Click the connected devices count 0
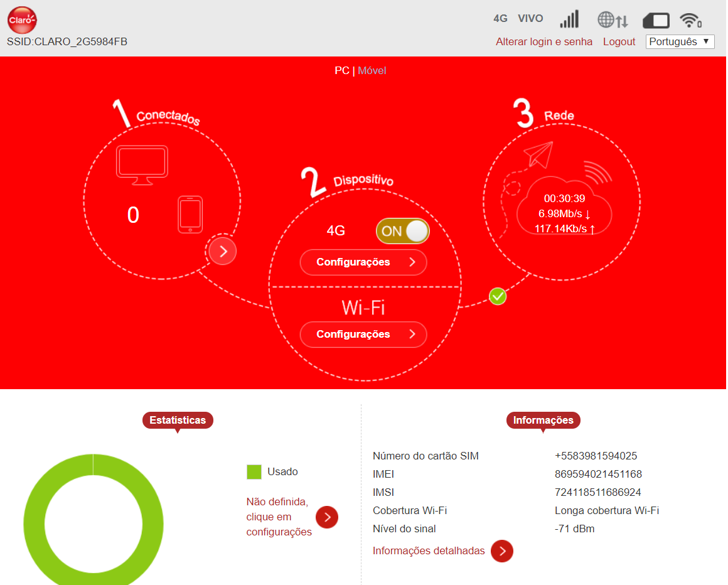 [133, 215]
